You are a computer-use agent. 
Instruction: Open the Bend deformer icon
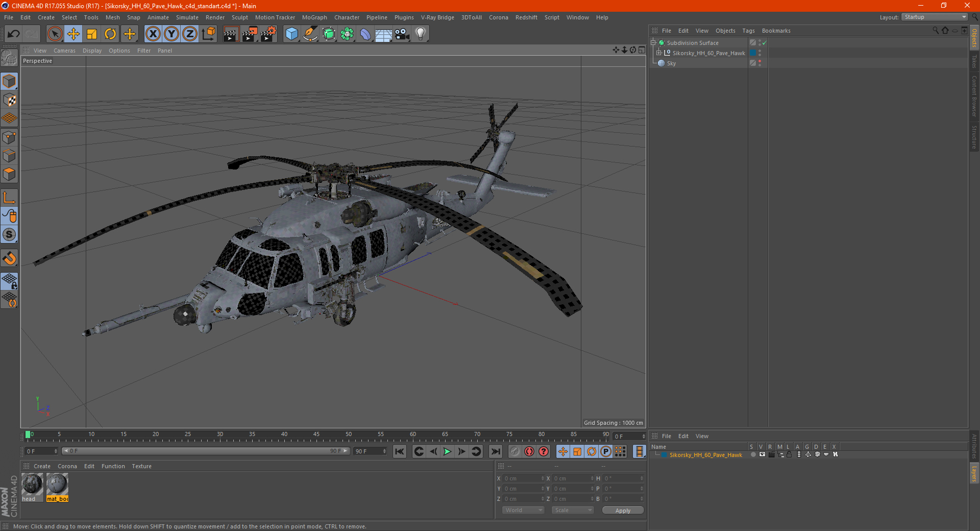365,34
